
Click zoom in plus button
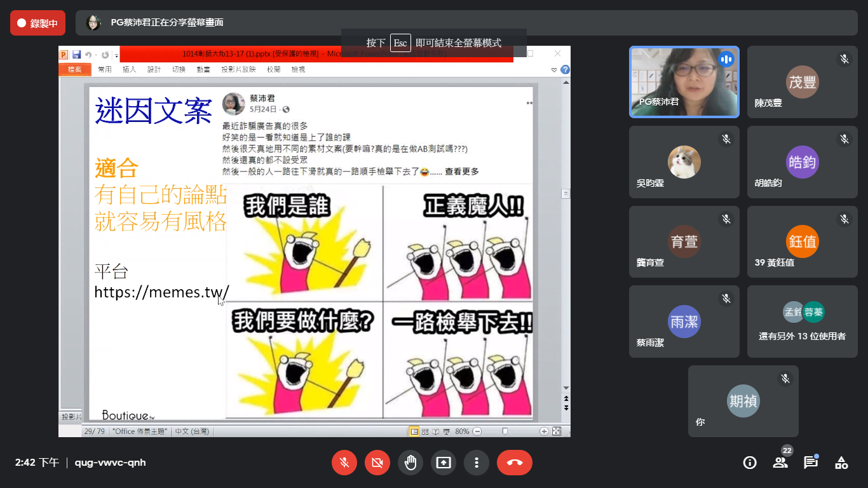[544, 431]
